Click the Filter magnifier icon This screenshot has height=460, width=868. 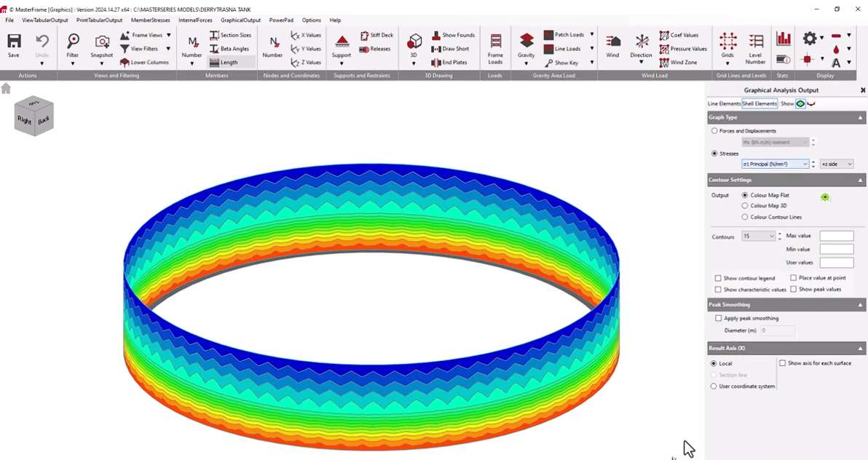pyautogui.click(x=73, y=43)
